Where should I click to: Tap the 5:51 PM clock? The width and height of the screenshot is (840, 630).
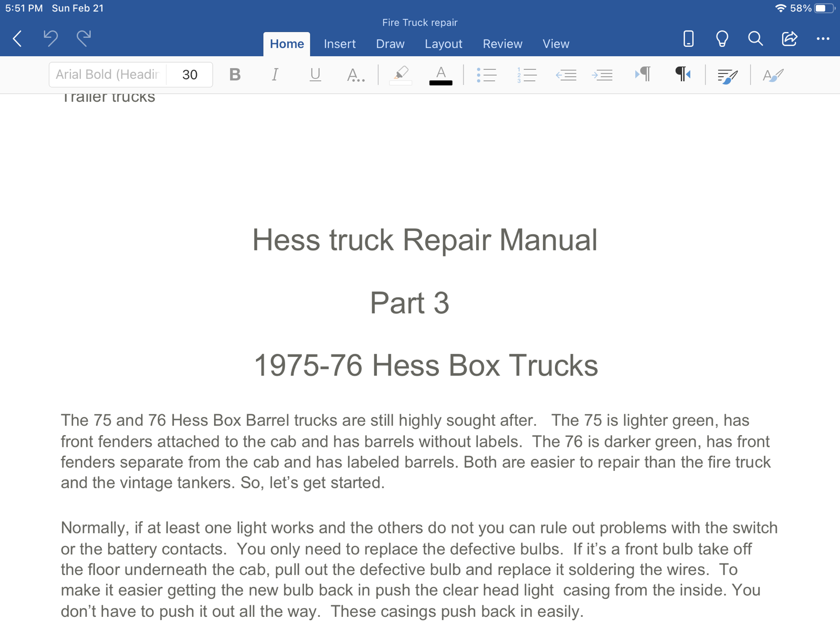click(x=24, y=8)
